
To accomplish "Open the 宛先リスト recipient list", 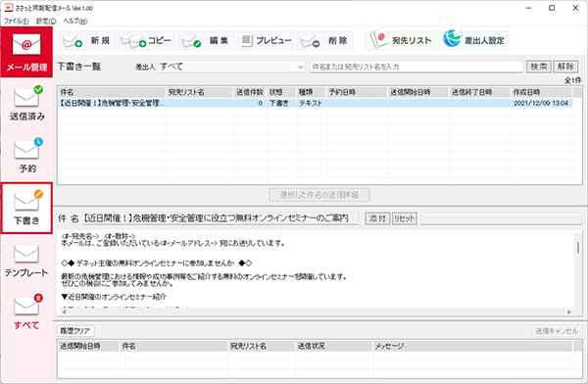I will (400, 40).
